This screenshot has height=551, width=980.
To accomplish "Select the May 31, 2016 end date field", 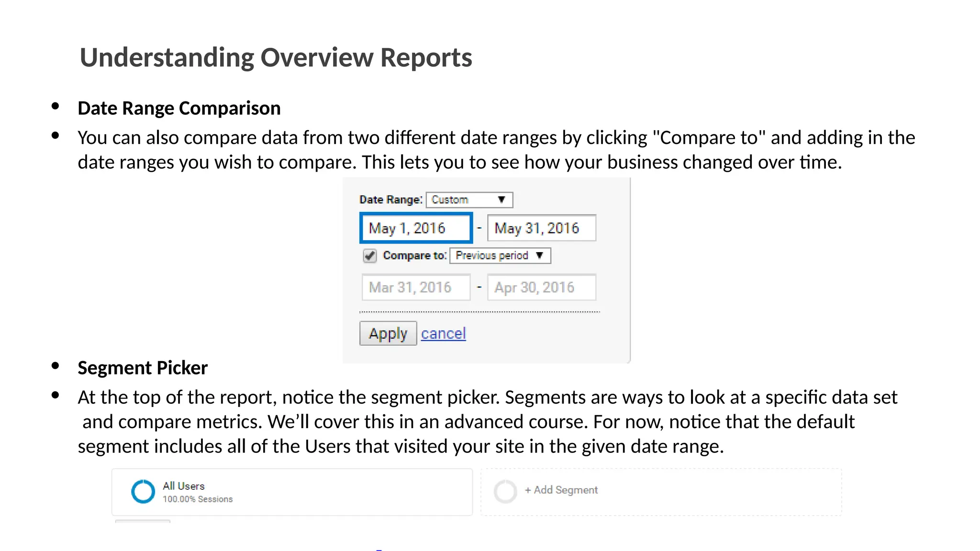I will point(542,228).
